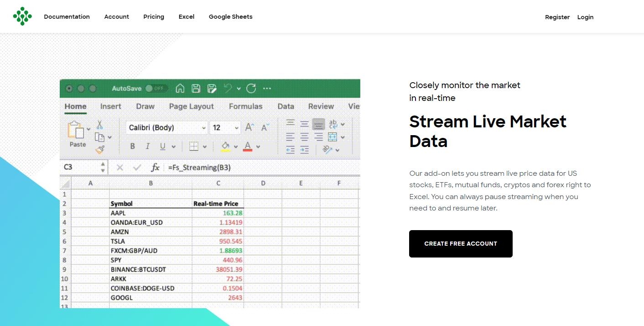The image size is (644, 326).
Task: Click the Format Painter brush icon
Action: (100, 149)
